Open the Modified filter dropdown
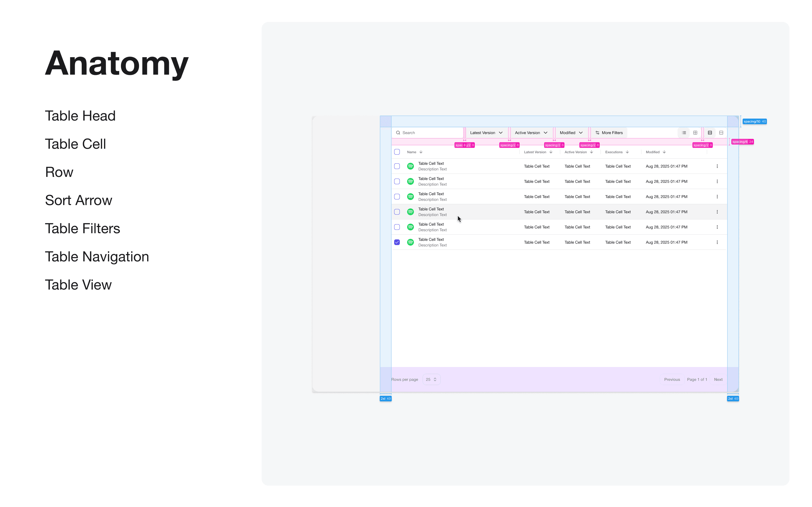 pyautogui.click(x=571, y=133)
